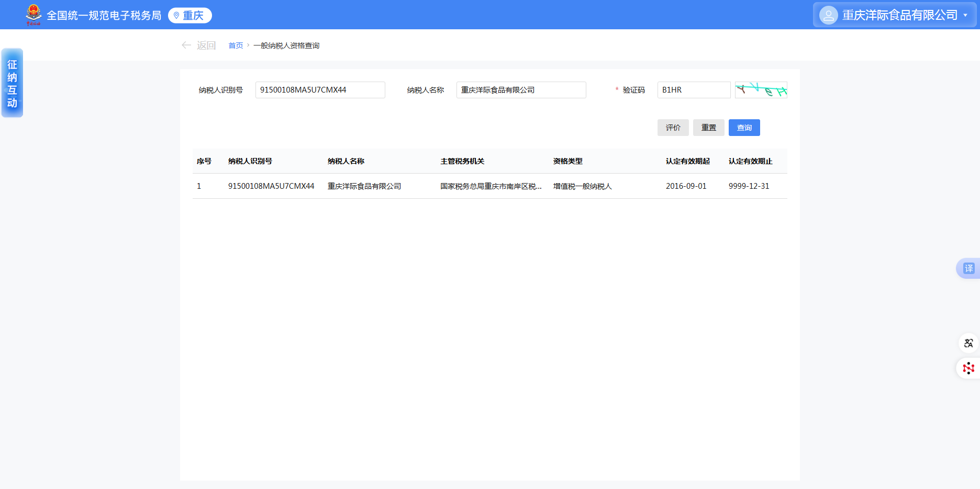This screenshot has width=980, height=489.
Task: Refresh the captcha image
Action: (761, 90)
